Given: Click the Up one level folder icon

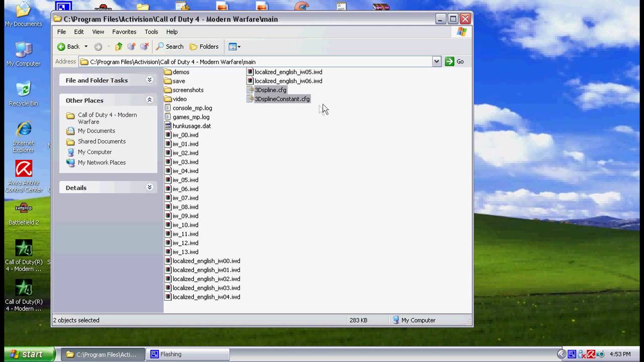Looking at the screenshot, I should pyautogui.click(x=119, y=47).
